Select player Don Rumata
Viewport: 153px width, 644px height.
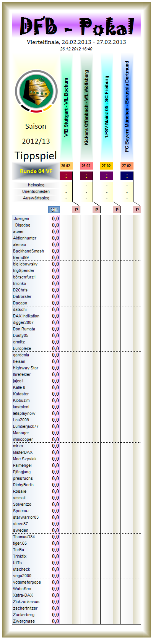tap(24, 329)
